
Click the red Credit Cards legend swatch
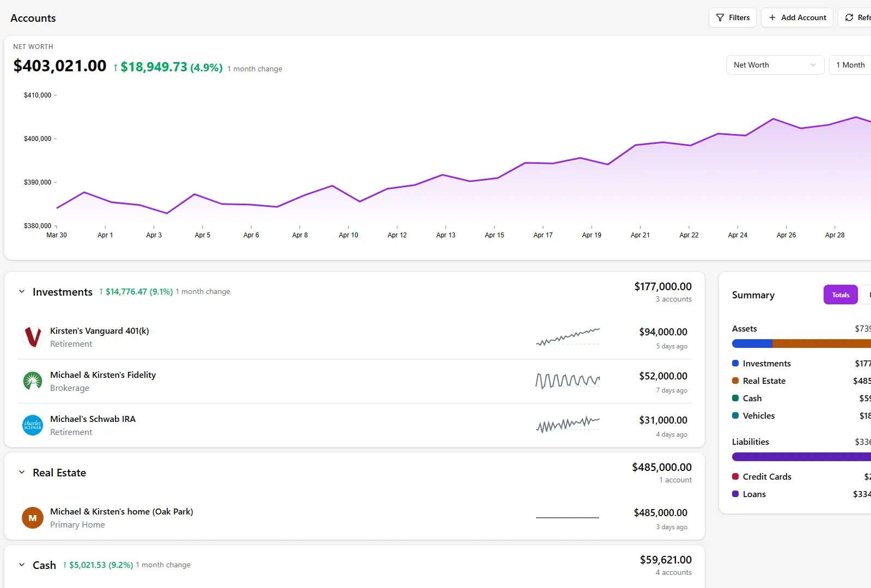tap(735, 476)
